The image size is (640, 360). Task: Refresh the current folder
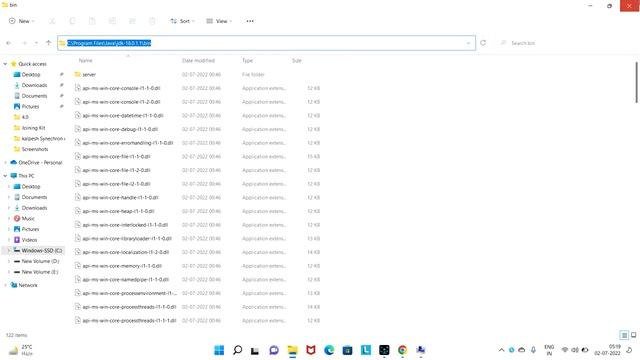pos(483,43)
